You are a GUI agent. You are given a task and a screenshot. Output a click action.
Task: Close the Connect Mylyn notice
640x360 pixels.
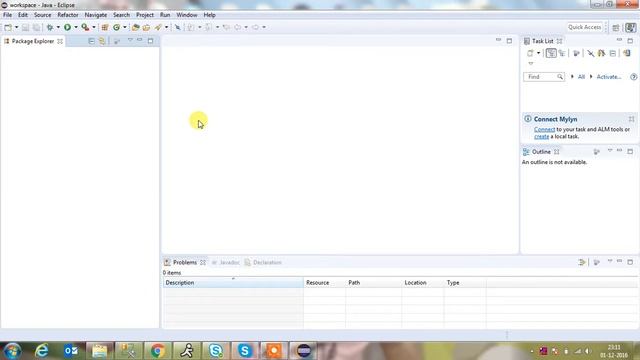pyautogui.click(x=631, y=119)
